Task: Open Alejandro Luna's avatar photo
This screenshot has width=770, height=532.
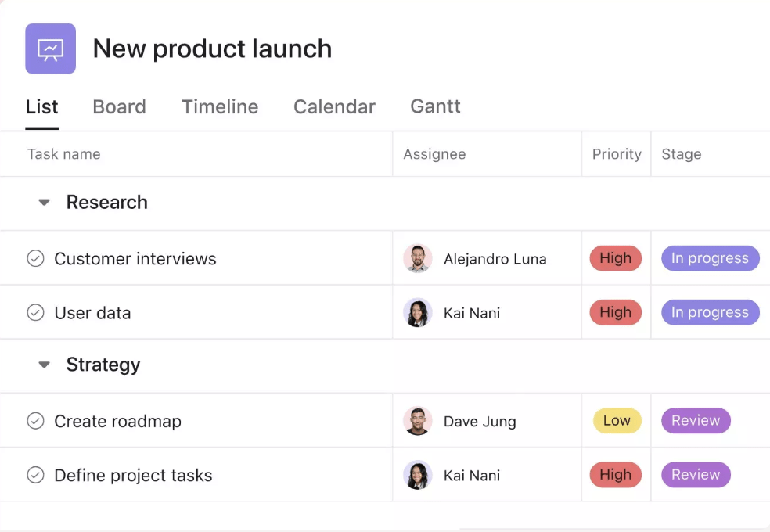Action: (x=417, y=259)
